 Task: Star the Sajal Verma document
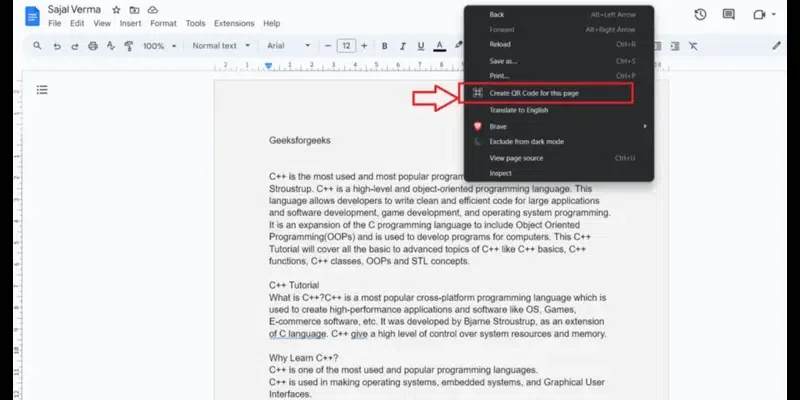click(116, 10)
